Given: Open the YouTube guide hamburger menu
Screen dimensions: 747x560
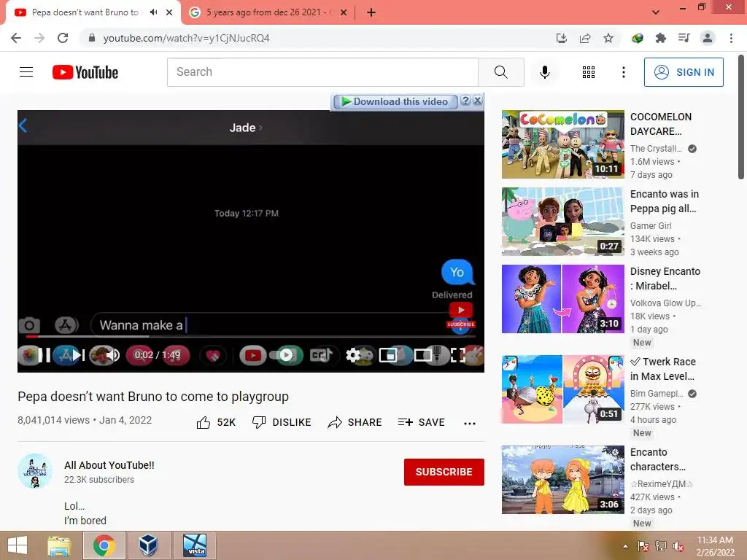Looking at the screenshot, I should 26,72.
